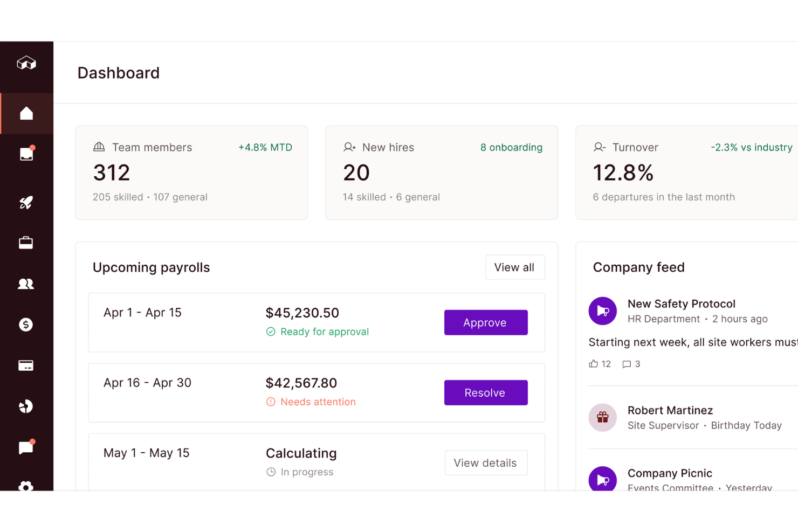Open the settings gear in the sidebar
The width and height of the screenshot is (798, 532).
26,486
